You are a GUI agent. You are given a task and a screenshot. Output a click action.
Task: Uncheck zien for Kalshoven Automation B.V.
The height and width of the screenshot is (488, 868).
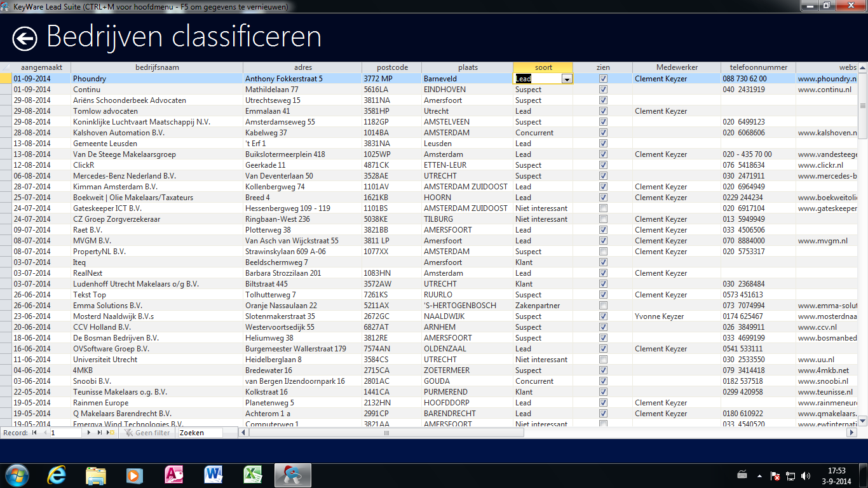coord(603,133)
